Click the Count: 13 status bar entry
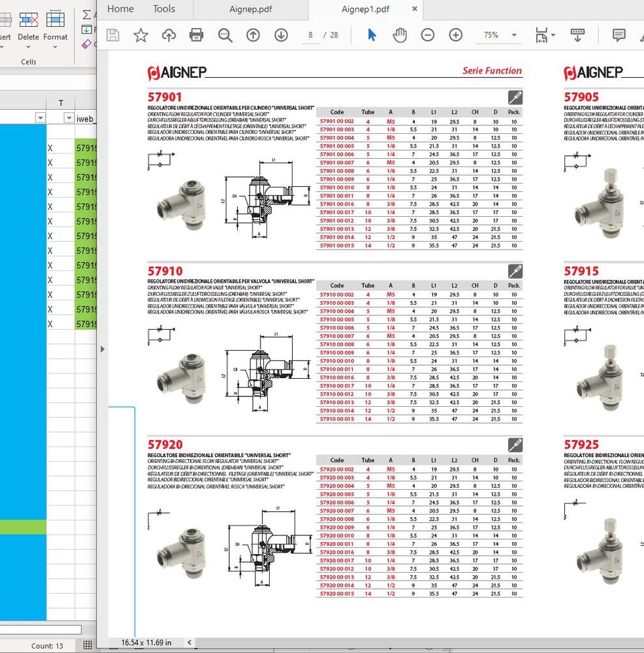This screenshot has height=653, width=644. 47,646
